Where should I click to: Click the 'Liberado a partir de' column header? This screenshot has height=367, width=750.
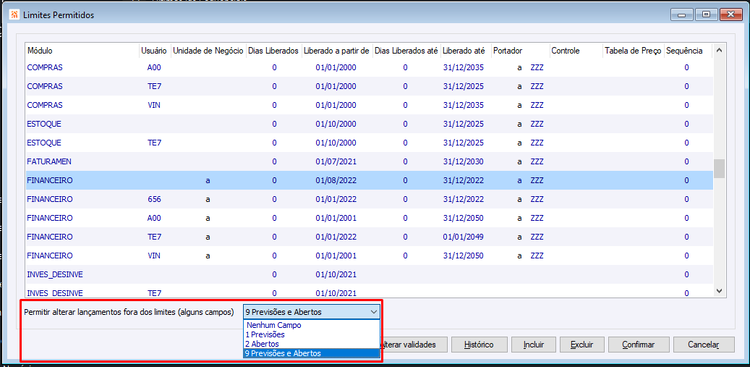336,51
